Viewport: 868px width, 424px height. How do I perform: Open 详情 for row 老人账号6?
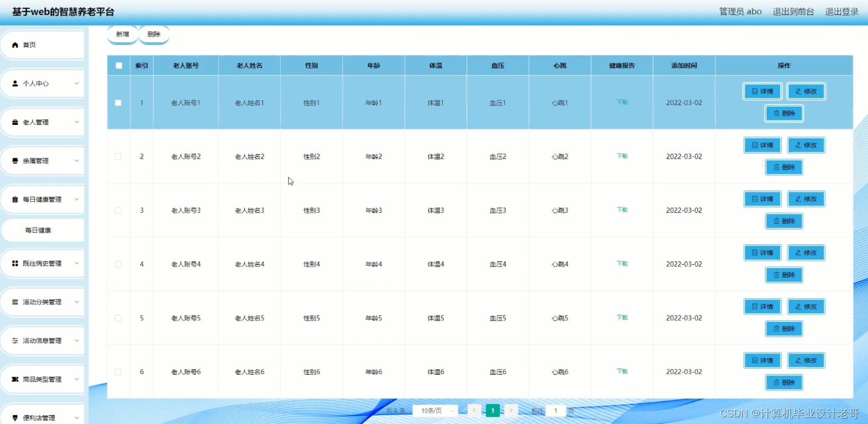coord(762,360)
